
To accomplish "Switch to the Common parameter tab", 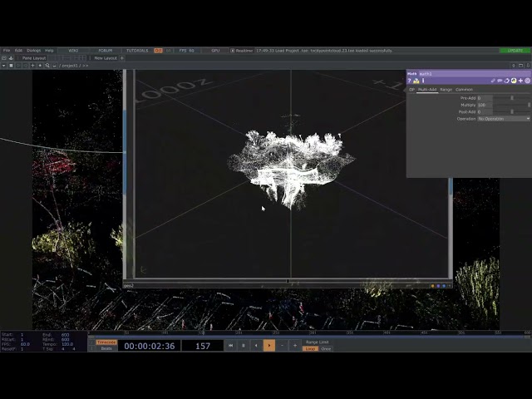I will coord(464,90).
